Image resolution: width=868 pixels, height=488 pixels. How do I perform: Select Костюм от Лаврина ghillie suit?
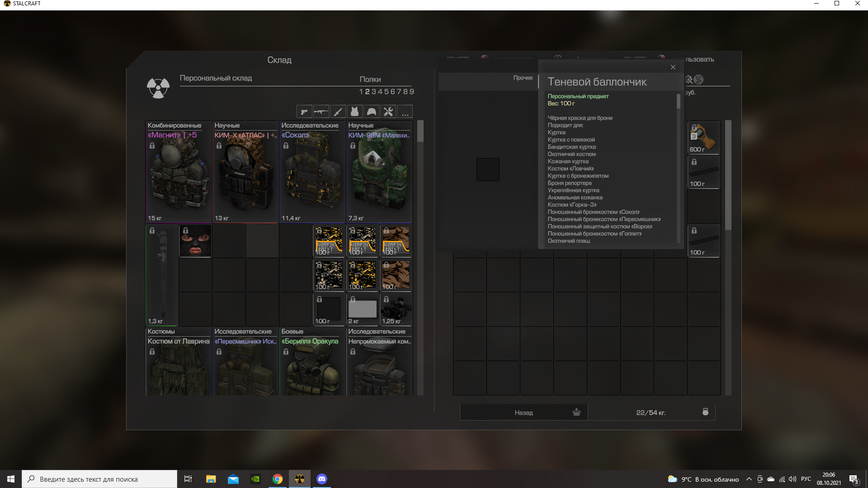[x=179, y=361]
